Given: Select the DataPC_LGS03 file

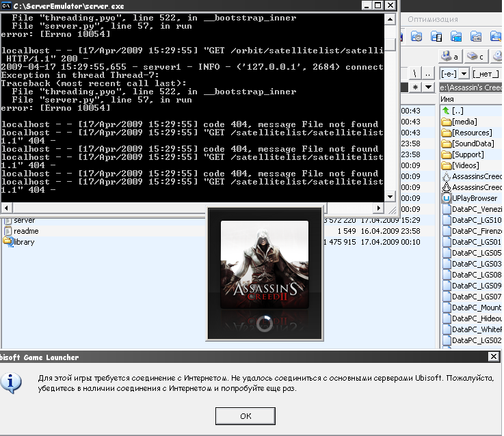Looking at the screenshot, I should click(472, 264).
